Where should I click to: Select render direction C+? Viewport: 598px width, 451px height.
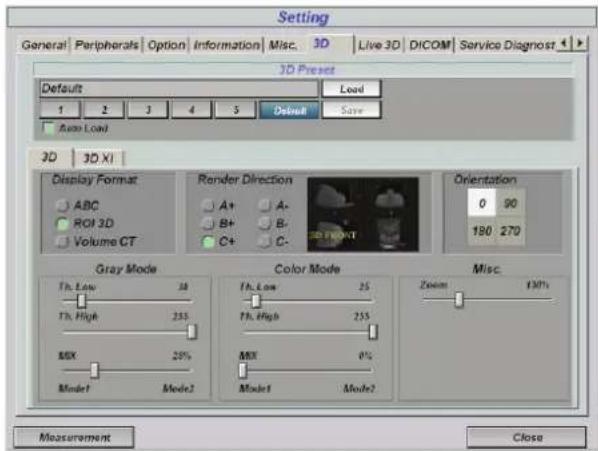point(208,242)
